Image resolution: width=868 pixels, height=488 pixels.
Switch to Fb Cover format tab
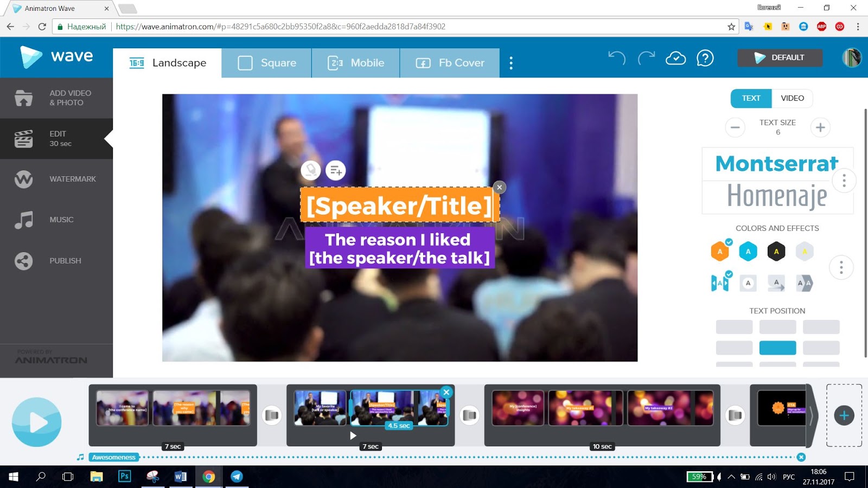click(x=450, y=63)
